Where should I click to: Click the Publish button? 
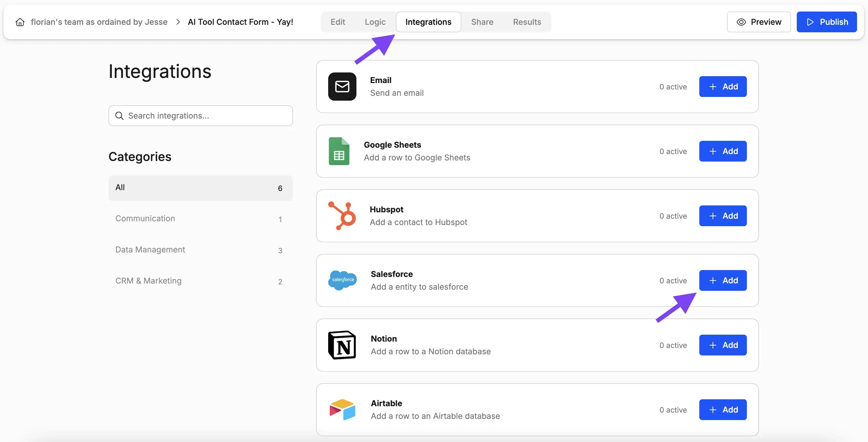[826, 22]
